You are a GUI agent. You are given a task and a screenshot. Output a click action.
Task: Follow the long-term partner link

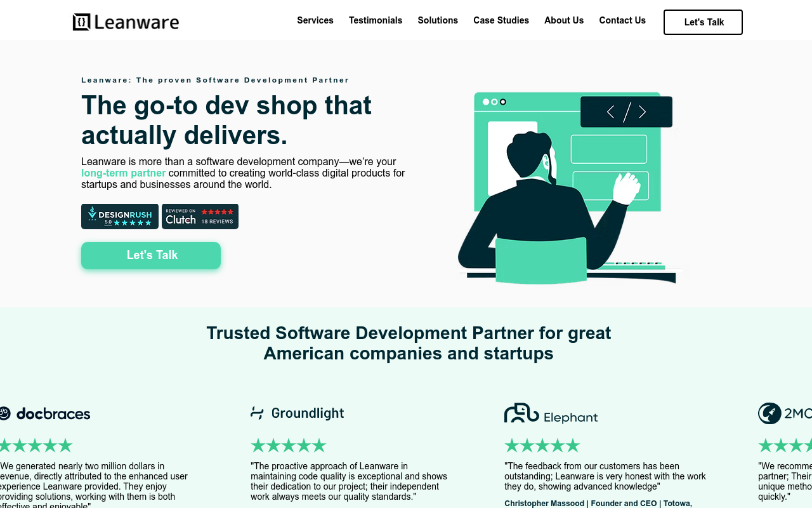[123, 173]
